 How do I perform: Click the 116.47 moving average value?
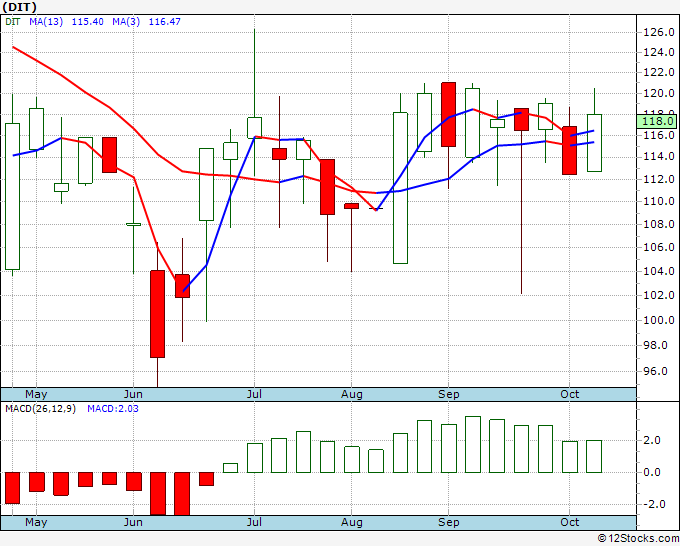[165, 21]
